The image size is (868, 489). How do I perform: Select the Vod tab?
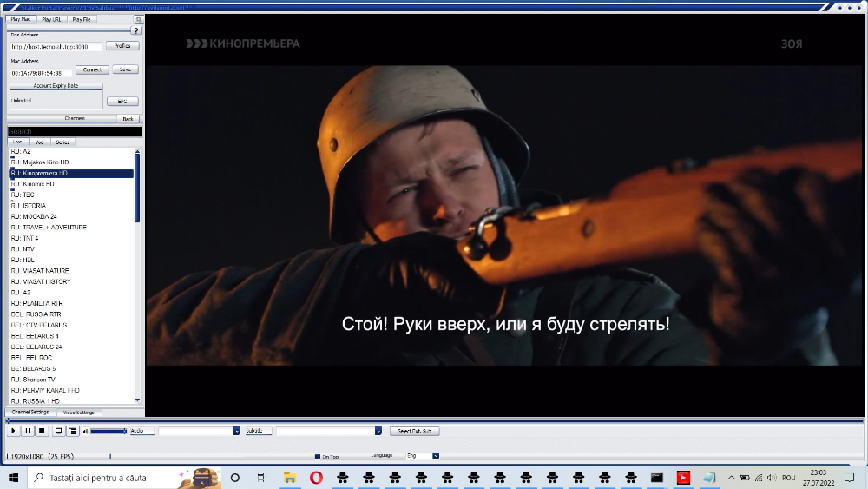point(39,142)
